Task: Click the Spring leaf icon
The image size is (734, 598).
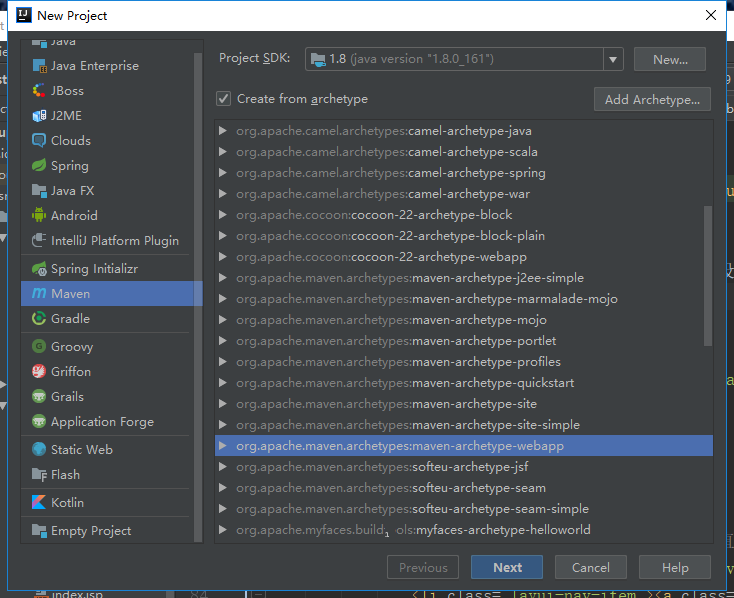Action: tap(39, 166)
